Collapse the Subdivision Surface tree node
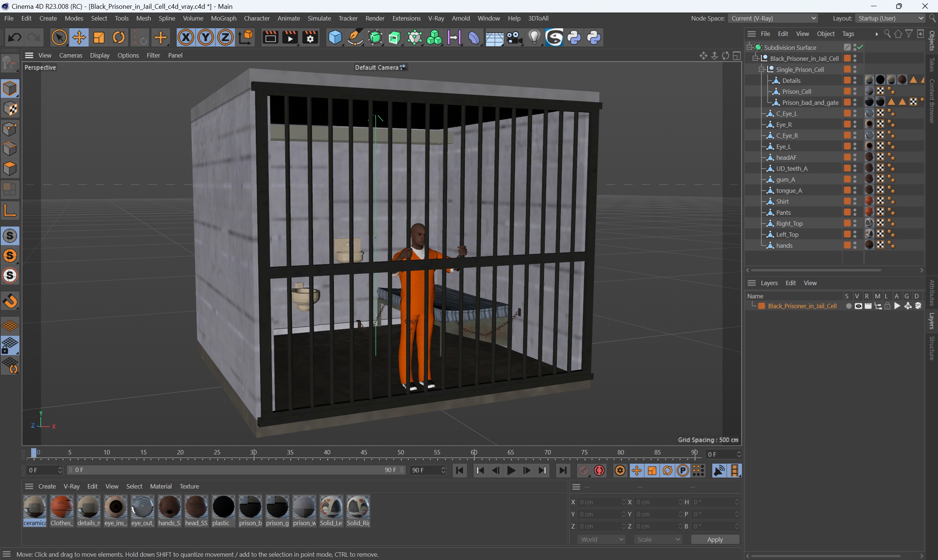The image size is (938, 560). (749, 47)
